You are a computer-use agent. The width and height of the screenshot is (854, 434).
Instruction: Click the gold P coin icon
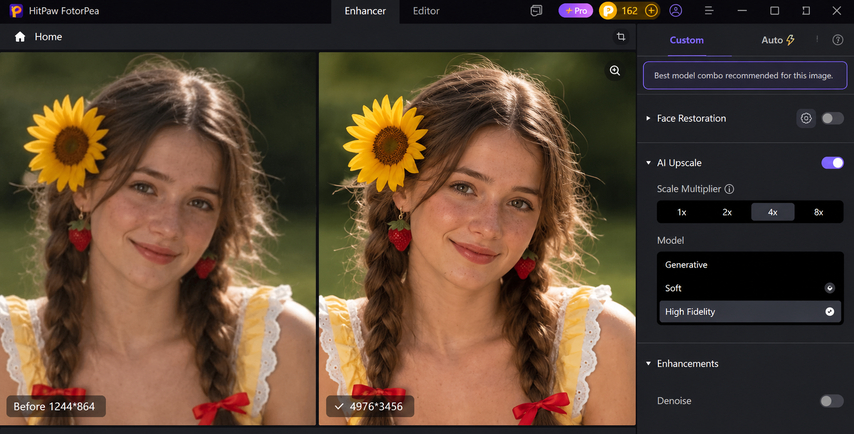[608, 10]
